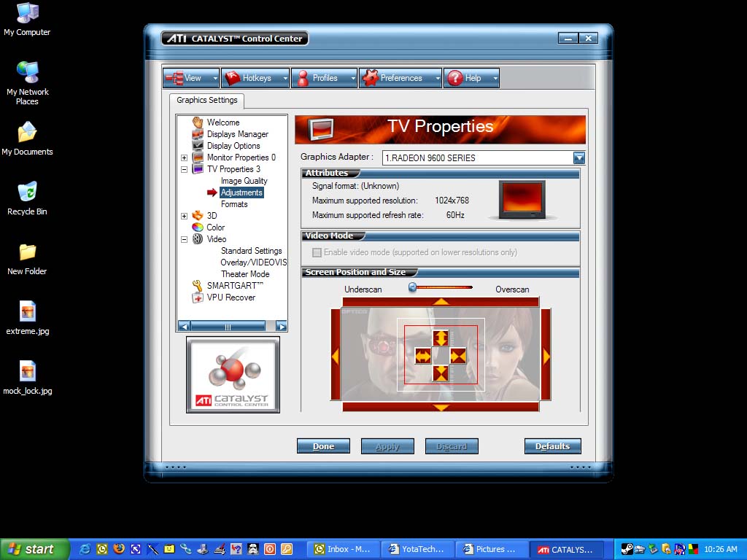Click the Video film reel icon
This screenshot has width=747, height=560.
click(197, 239)
